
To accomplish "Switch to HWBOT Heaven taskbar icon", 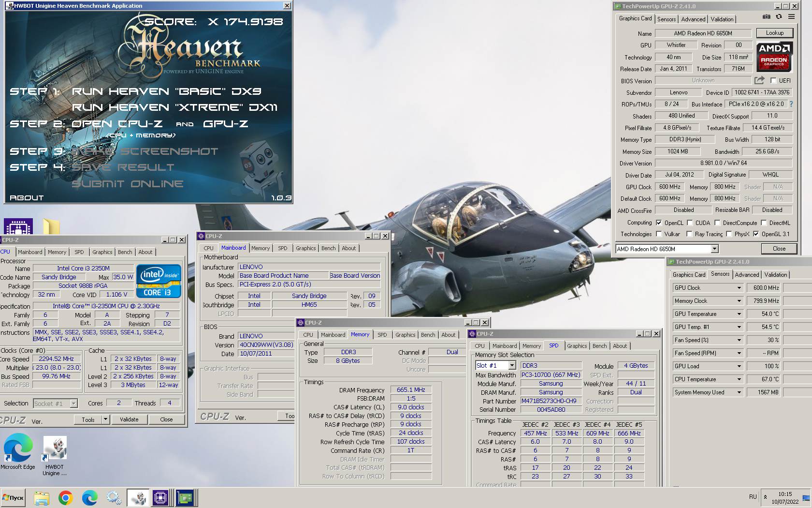I will coord(138,498).
